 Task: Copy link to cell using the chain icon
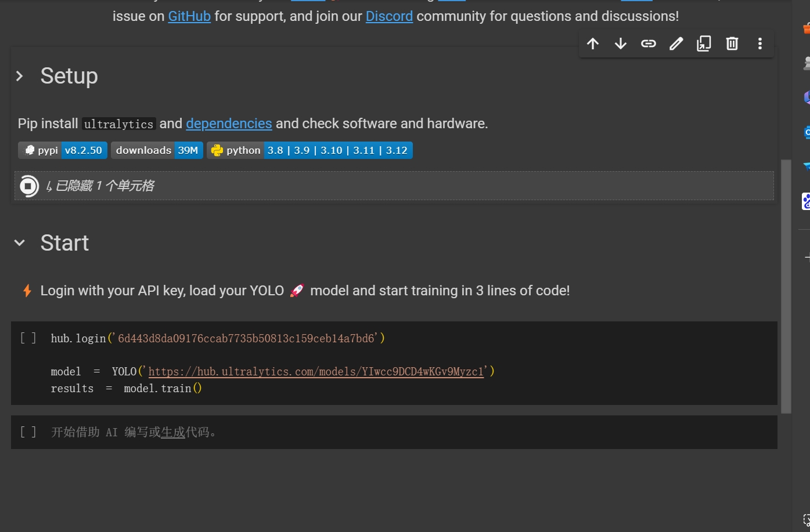(649, 44)
